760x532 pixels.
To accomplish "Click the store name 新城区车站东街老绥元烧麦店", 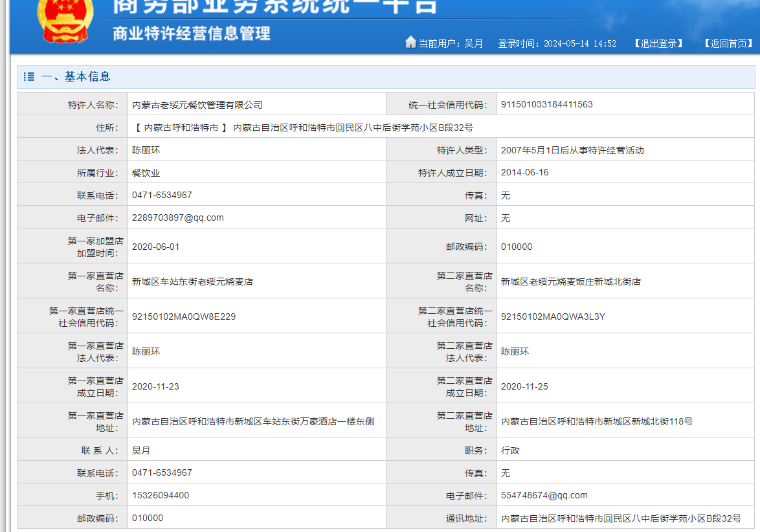I will point(192,282).
